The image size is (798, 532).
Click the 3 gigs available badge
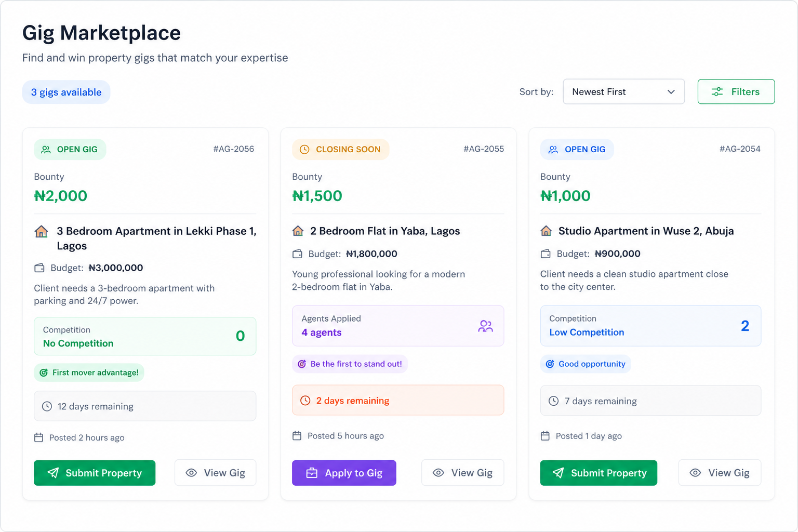pyautogui.click(x=66, y=92)
